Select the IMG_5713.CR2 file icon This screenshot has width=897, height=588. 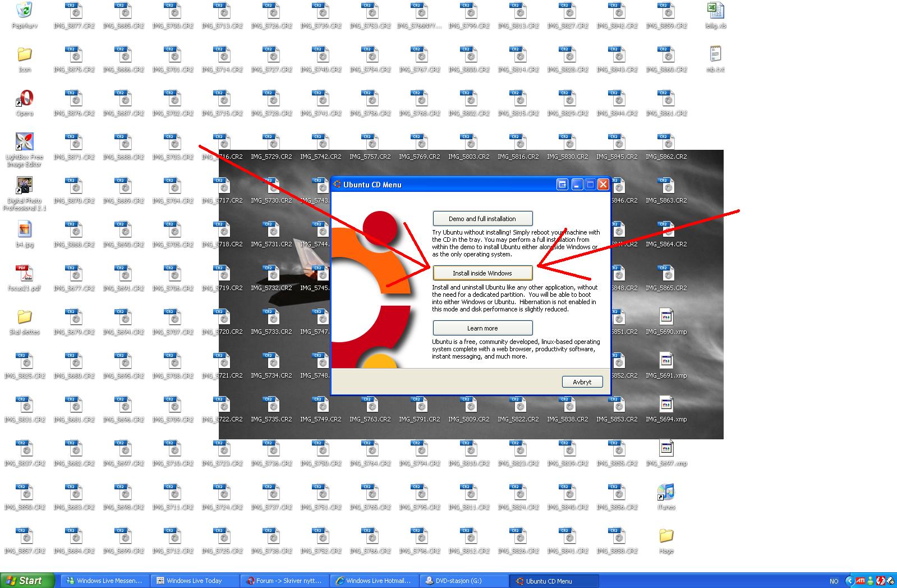click(222, 11)
